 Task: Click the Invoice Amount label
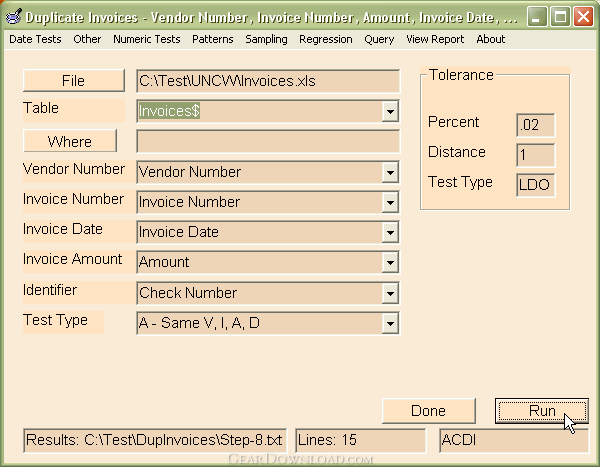[x=72, y=259]
